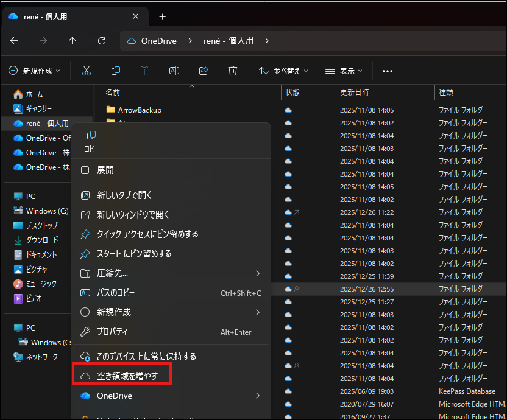
Task: Click 'rené - 個人用' in the address bar
Action: point(229,41)
